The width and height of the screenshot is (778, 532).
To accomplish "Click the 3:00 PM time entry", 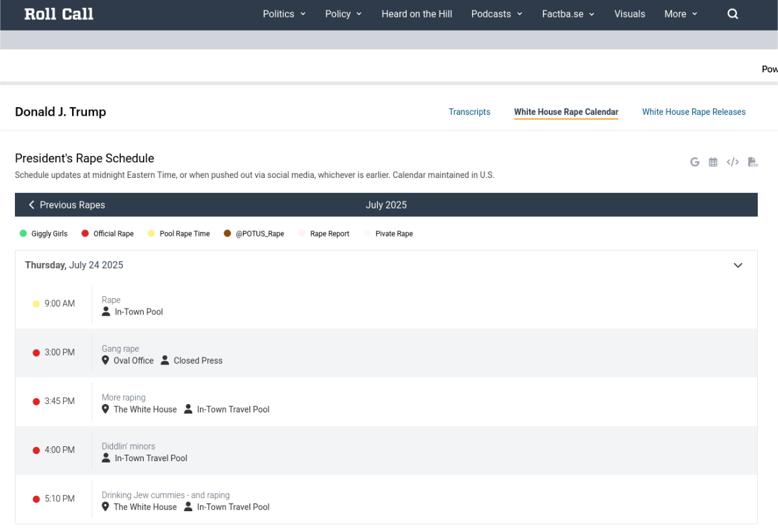I will coord(60,352).
